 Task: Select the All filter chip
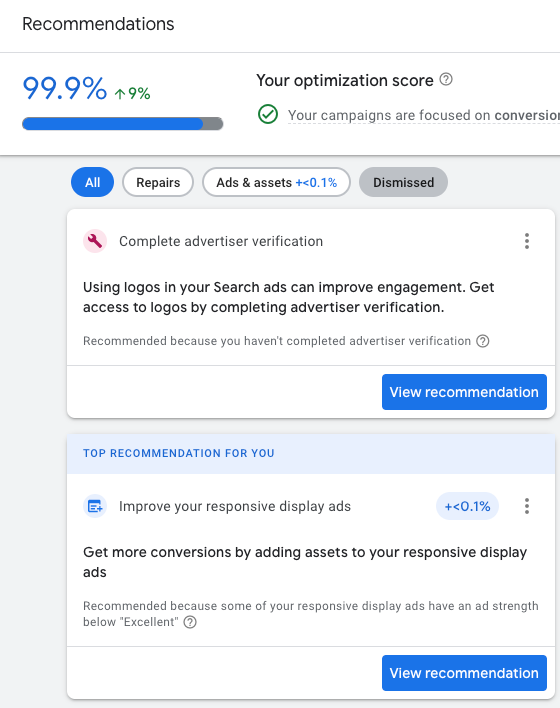point(93,182)
